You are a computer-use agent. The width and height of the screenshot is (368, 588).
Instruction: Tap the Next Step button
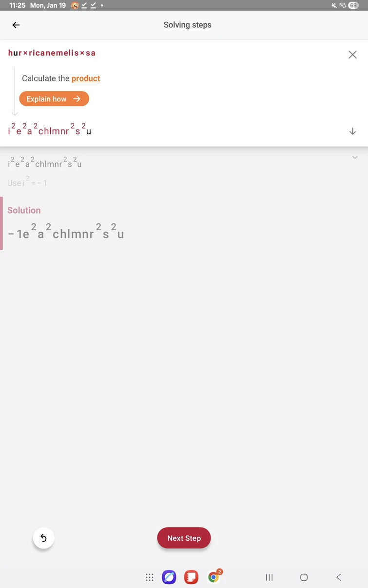tap(184, 538)
